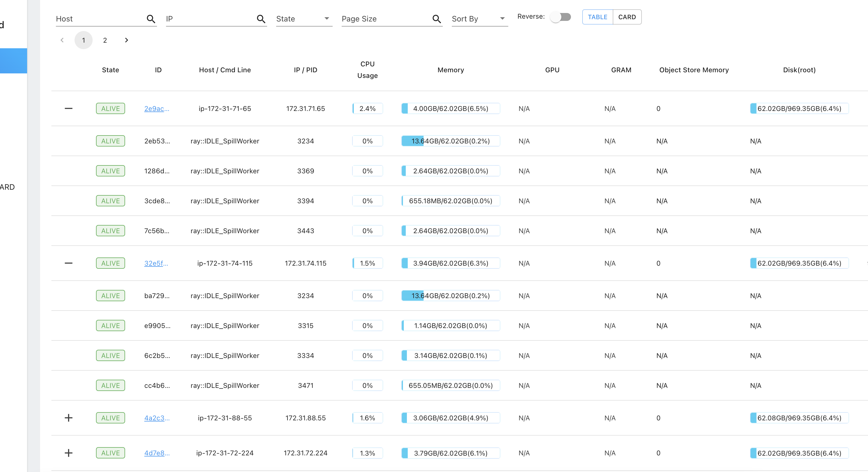Open node link 2e9ac...
Viewport: 868px width, 472px height.
[x=157, y=108]
